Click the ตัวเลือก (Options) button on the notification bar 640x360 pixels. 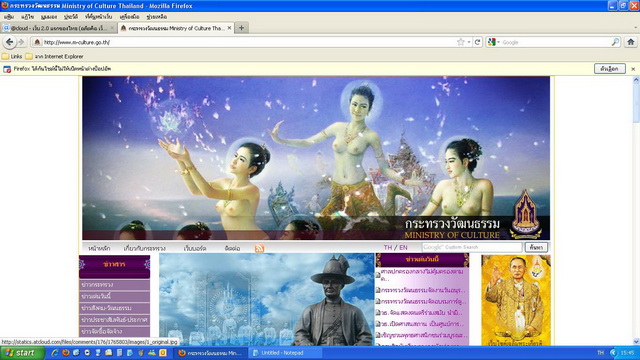[x=609, y=69]
